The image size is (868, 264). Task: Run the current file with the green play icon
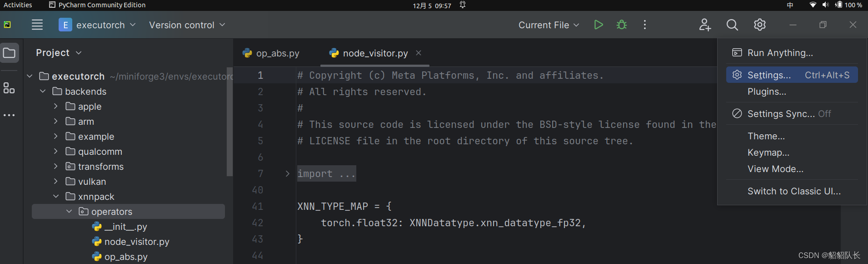coord(599,25)
